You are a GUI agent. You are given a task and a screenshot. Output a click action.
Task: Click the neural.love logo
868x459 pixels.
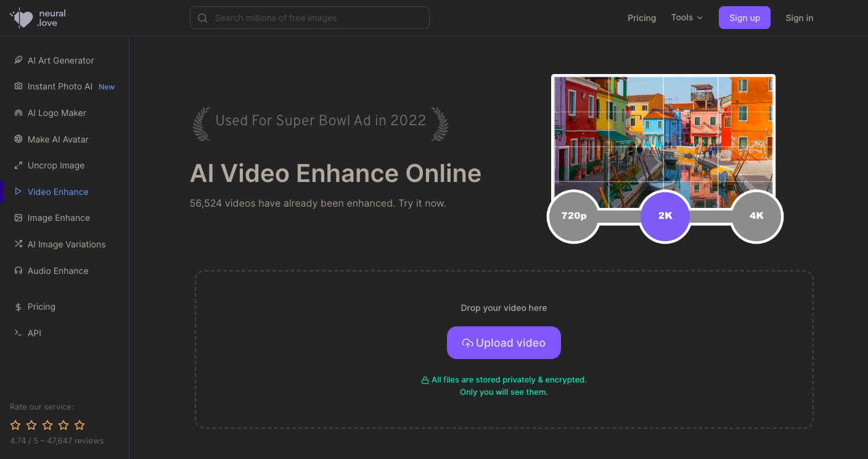38,17
